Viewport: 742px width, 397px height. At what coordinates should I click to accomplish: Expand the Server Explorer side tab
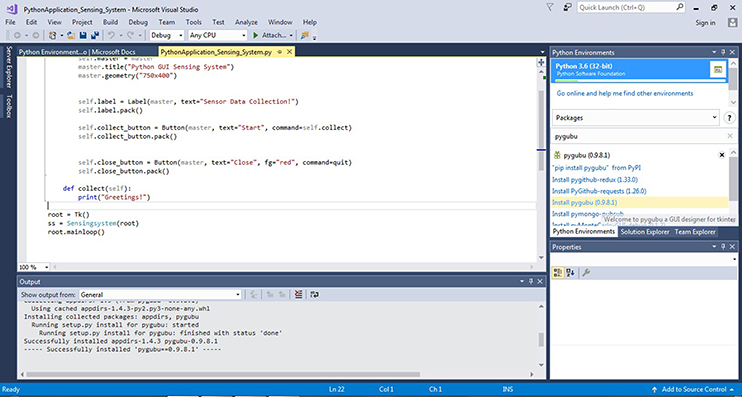pyautogui.click(x=8, y=67)
